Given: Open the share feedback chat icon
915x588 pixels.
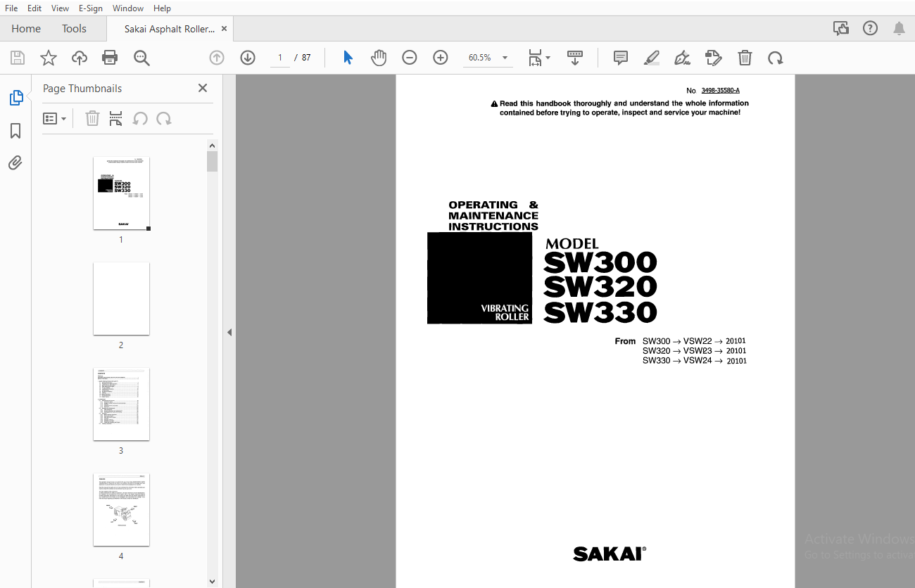Looking at the screenshot, I should tap(841, 29).
